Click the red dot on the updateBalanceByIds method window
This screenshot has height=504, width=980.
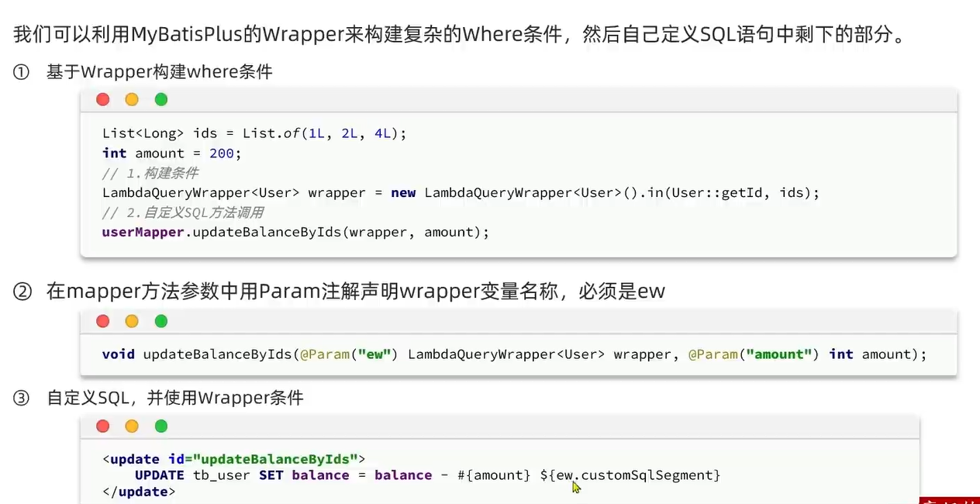coord(102,321)
